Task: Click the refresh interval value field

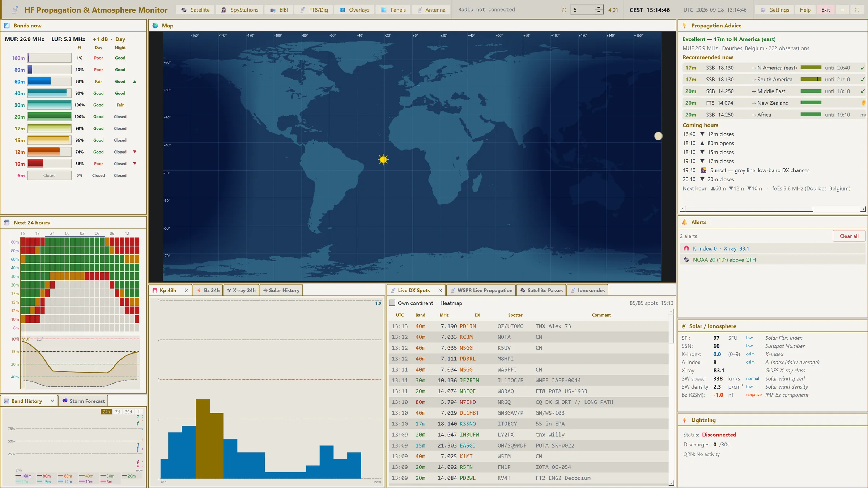Action: click(x=583, y=10)
